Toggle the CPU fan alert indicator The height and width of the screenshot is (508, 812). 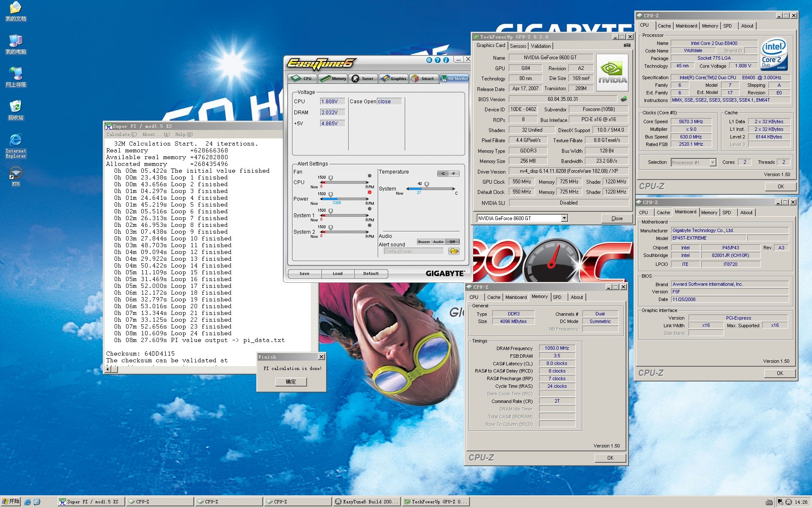coord(370,176)
